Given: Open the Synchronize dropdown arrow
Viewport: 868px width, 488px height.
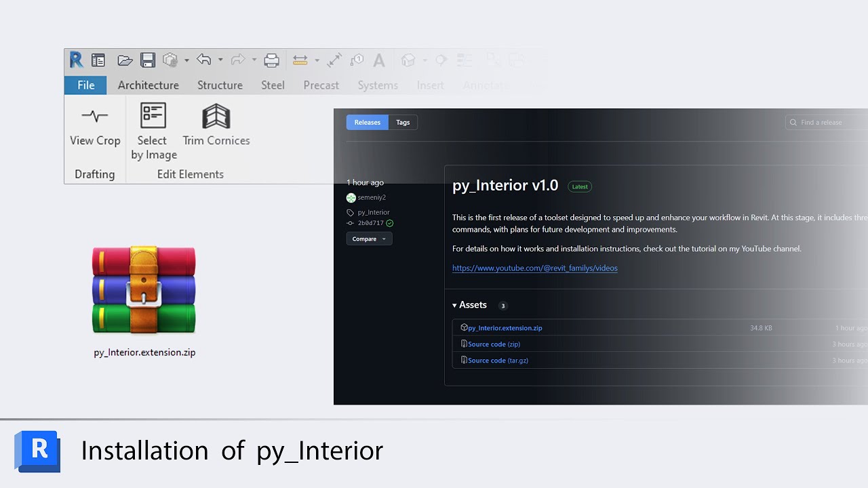Looking at the screenshot, I should pos(186,60).
